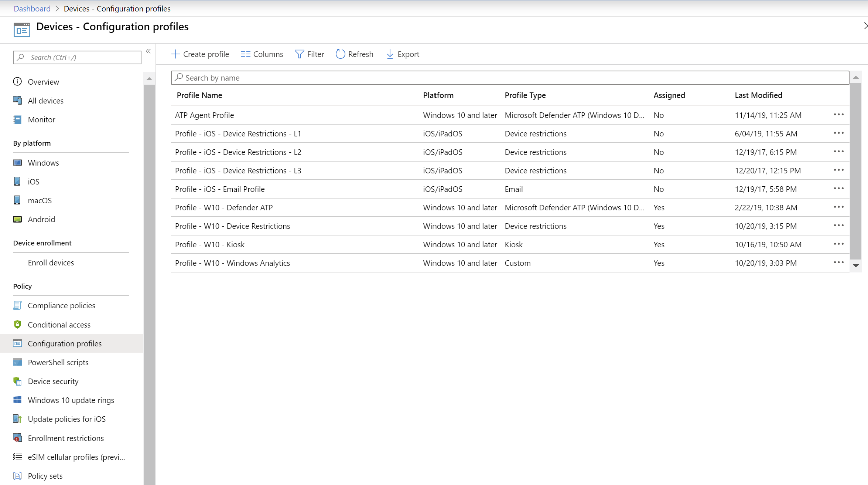Image resolution: width=868 pixels, height=485 pixels.
Task: Click the table scrollbar down arrow
Action: point(856,265)
